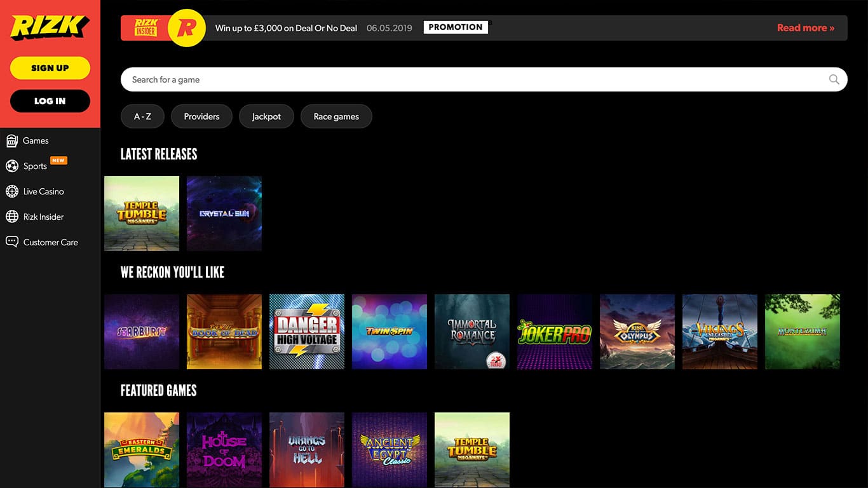Click the NEW badge next to Sports
The height and width of the screenshot is (488, 868).
click(58, 161)
